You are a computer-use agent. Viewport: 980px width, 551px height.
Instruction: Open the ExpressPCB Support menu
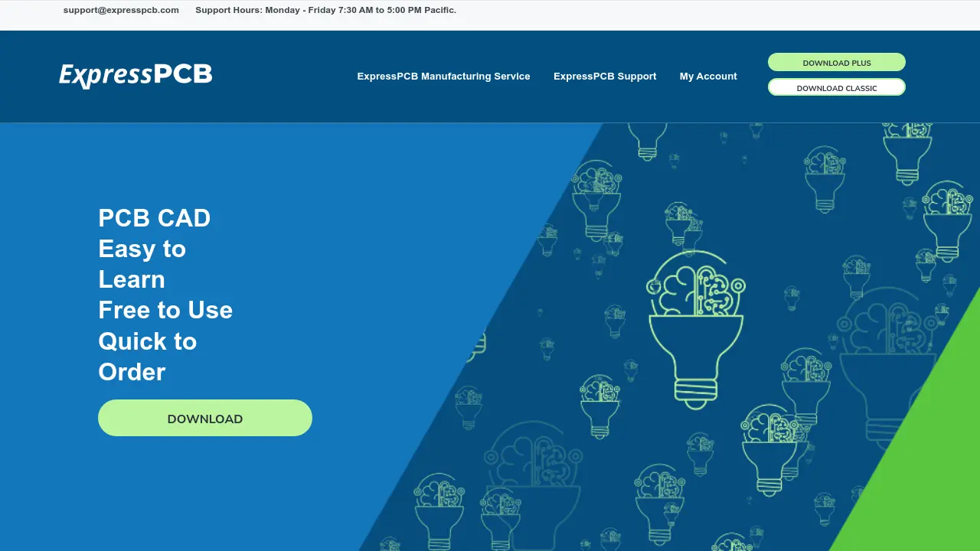click(605, 77)
